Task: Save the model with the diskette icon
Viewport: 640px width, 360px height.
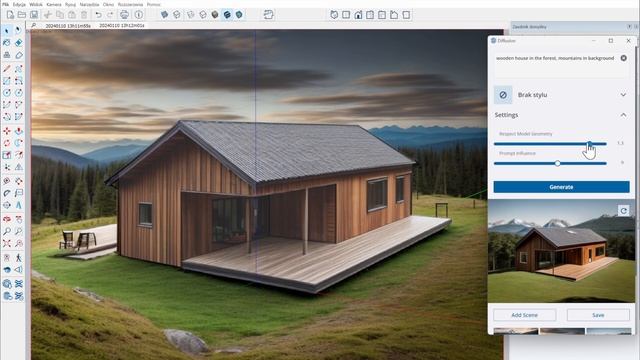Action: point(34,15)
